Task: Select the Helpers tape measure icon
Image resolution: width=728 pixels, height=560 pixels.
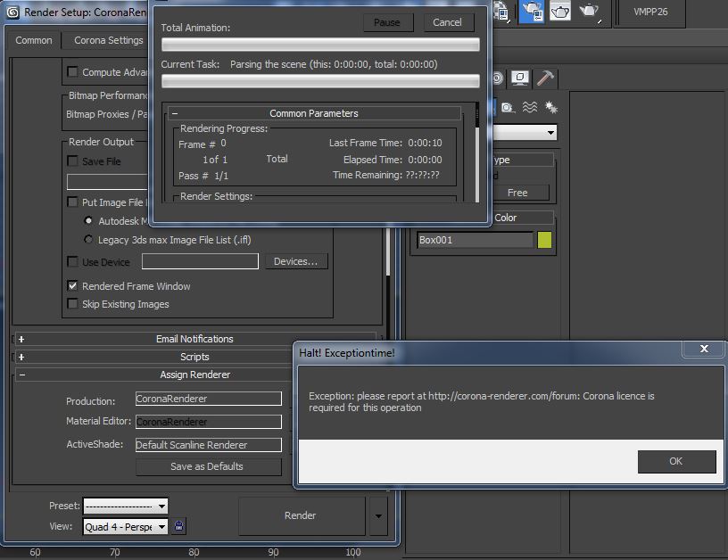Action: pyautogui.click(x=508, y=107)
